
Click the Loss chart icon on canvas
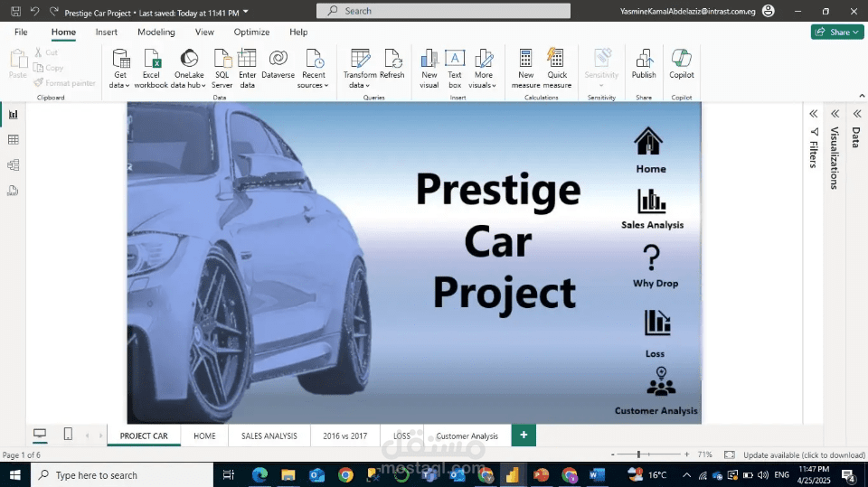[x=657, y=322]
